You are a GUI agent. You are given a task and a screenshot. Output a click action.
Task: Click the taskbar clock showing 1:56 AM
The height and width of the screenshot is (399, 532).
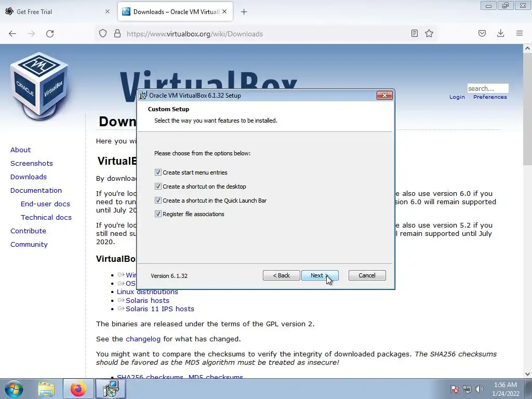click(506, 389)
